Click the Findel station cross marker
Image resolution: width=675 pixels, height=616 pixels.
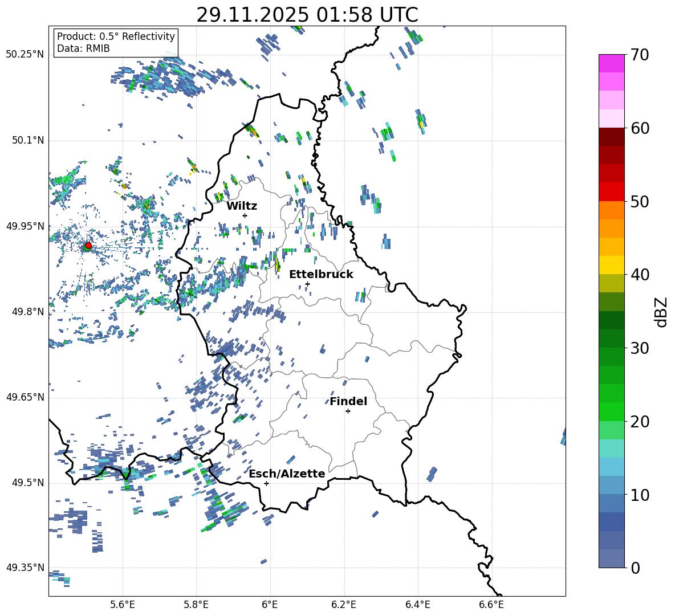point(348,411)
